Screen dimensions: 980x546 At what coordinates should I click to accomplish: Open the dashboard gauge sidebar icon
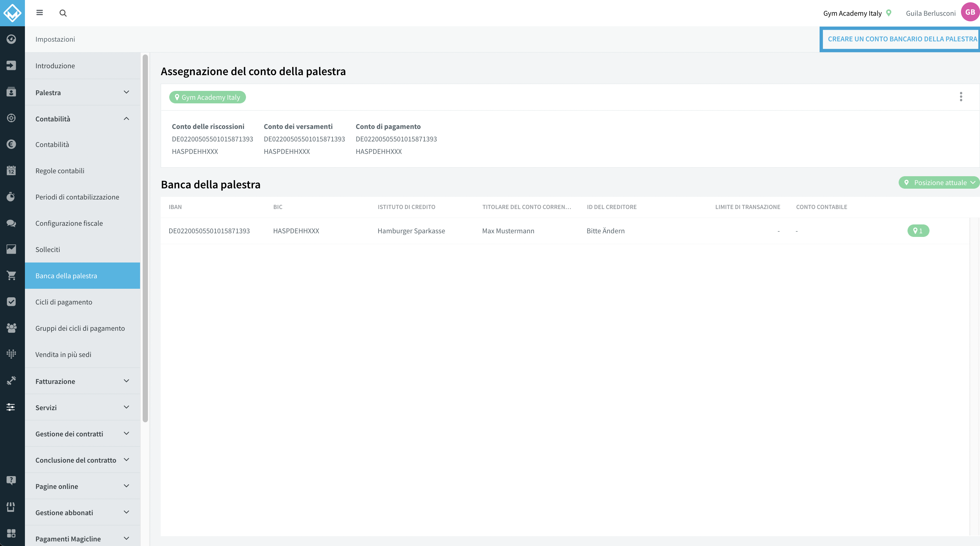pos(11,39)
